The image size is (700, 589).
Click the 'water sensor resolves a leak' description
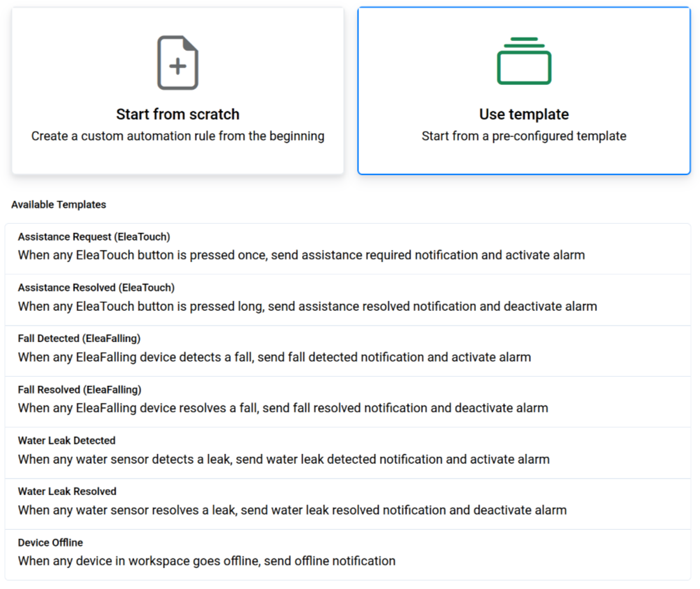292,510
